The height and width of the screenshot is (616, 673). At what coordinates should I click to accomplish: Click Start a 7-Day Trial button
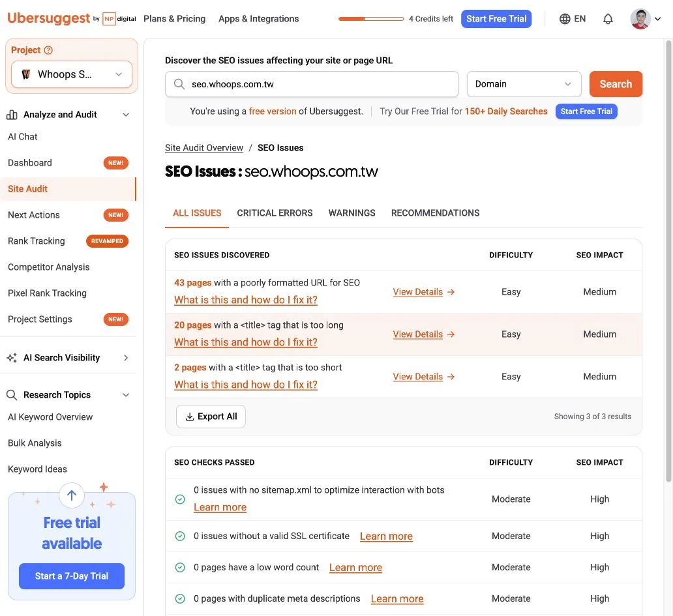[x=72, y=576]
